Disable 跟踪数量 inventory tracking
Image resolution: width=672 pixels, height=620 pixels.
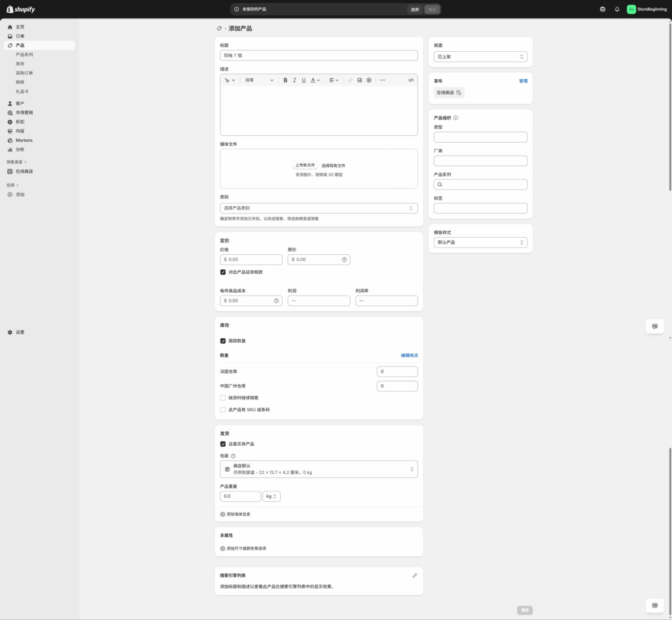click(x=223, y=341)
